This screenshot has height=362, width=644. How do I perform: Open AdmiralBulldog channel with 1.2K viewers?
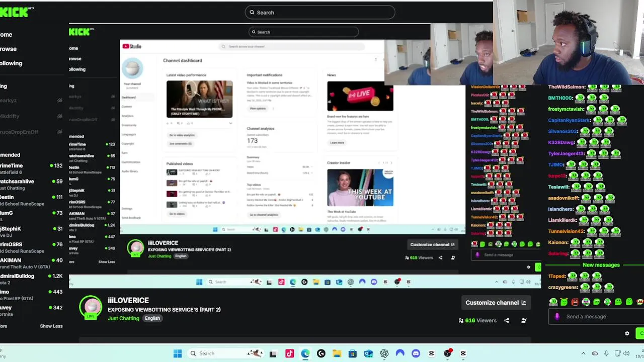[x=31, y=279]
